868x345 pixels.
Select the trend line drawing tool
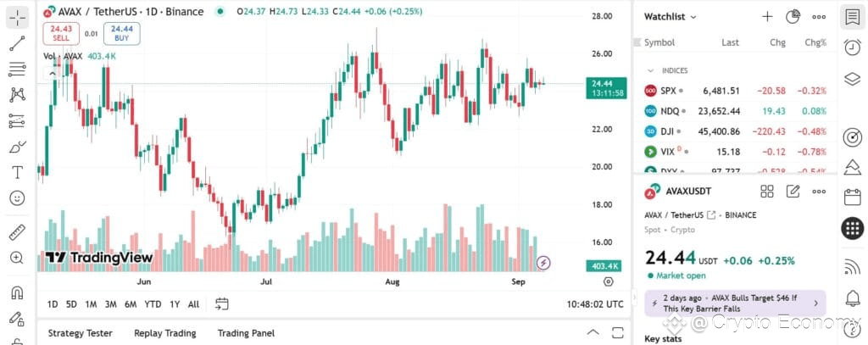click(x=17, y=43)
